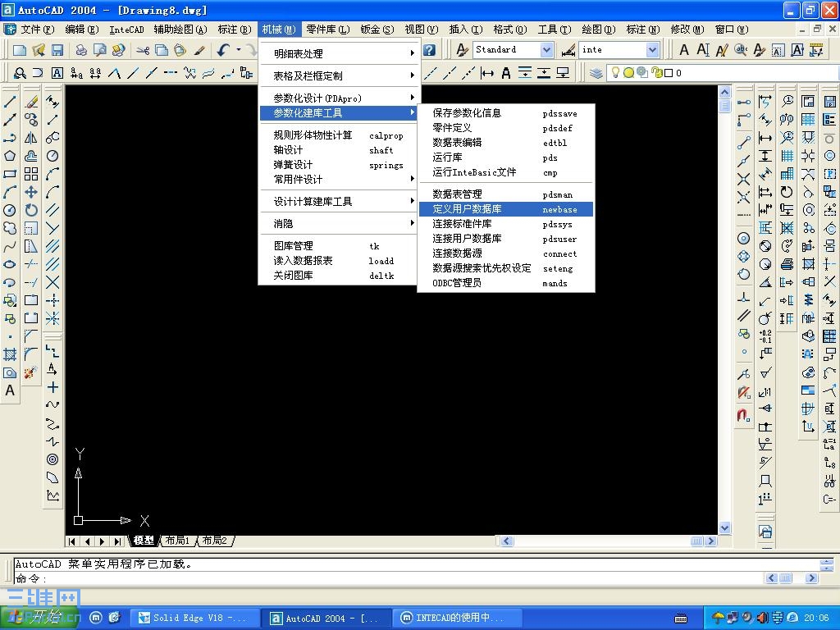Choose 定义用户数据库 newbase menu entry
Screen dimensions: 840x630
pos(506,209)
